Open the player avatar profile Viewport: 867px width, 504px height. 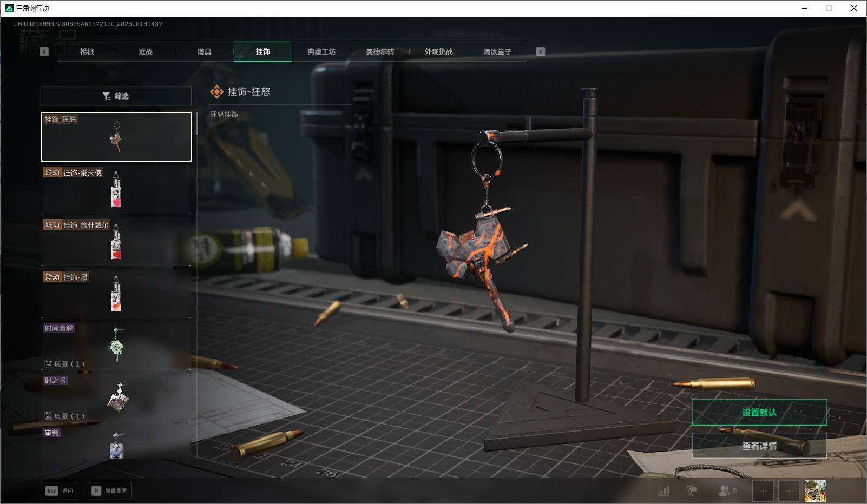click(815, 491)
